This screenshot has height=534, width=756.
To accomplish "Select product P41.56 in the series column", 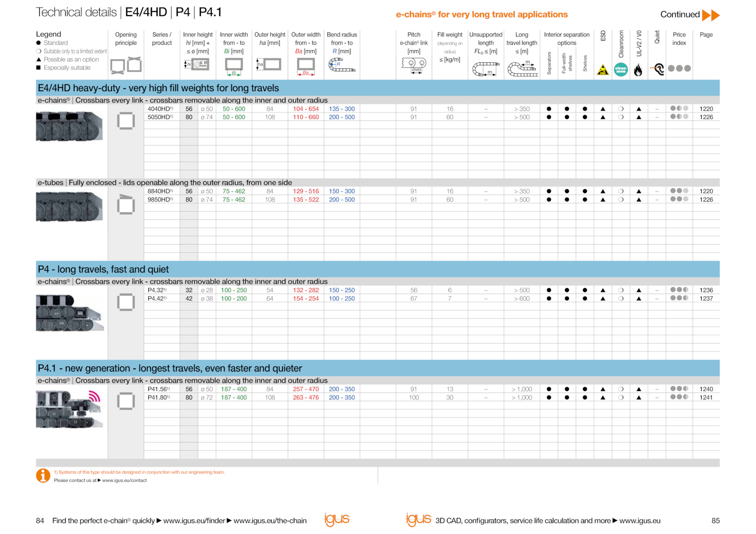I will coord(159,389).
